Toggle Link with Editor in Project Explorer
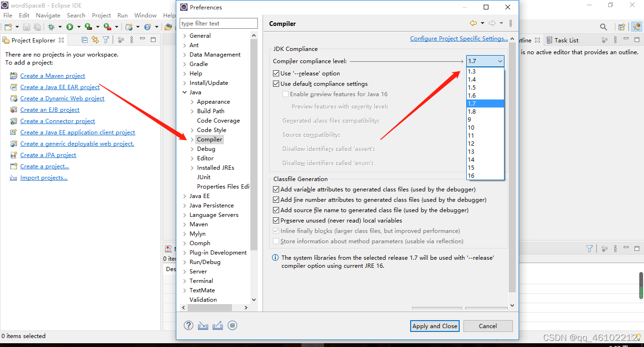The image size is (644, 347). (x=95, y=40)
